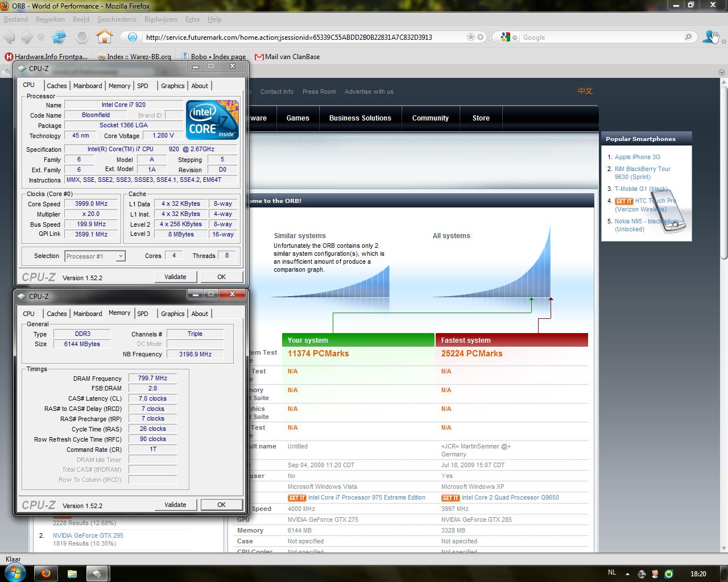This screenshot has height=582, width=728.
Task: Open the Hardware.Info Frontpage bookmark
Action: click(x=47, y=57)
